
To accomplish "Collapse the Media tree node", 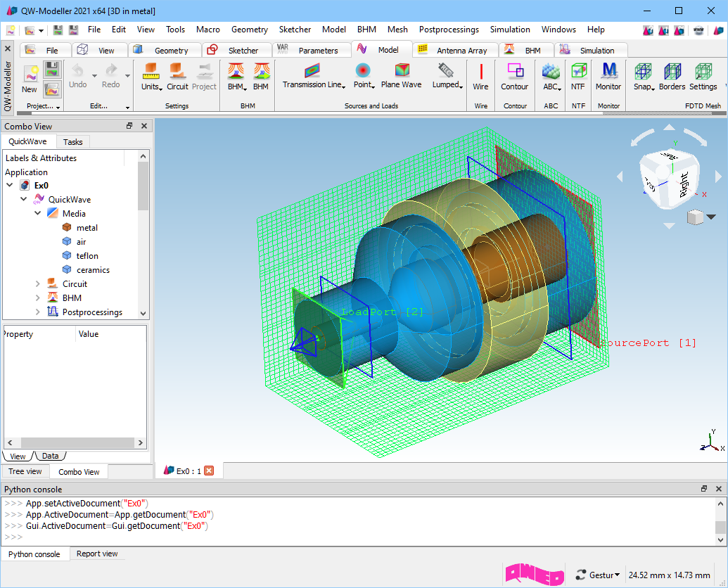I will tap(38, 214).
